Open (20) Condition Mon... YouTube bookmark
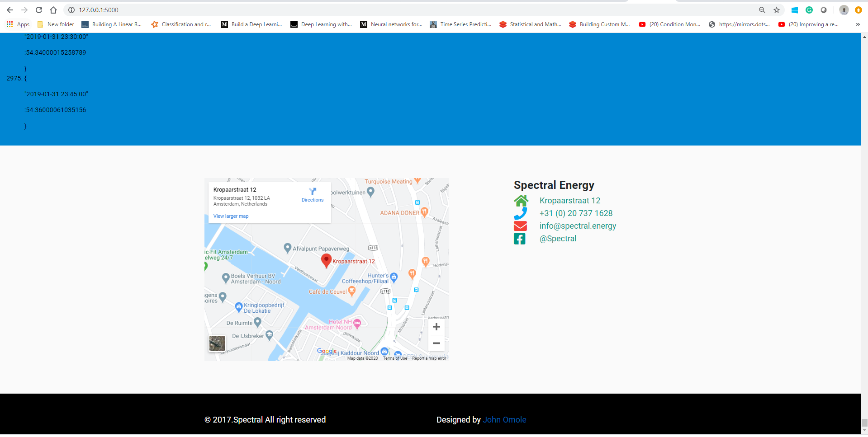This screenshot has width=868, height=437. (669, 24)
